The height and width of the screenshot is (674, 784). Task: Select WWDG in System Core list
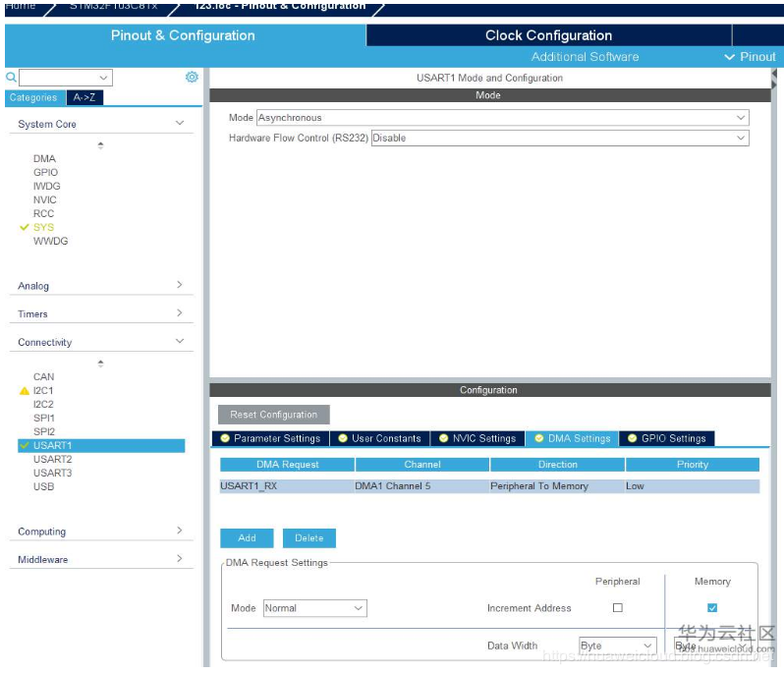click(50, 241)
